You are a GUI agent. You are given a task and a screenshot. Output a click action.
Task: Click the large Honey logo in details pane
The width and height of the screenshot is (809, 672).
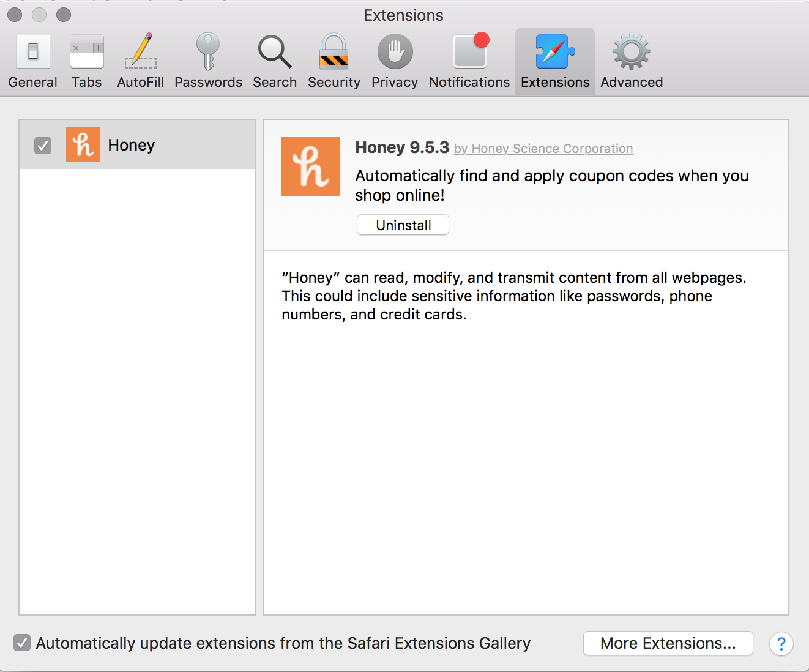tap(311, 166)
